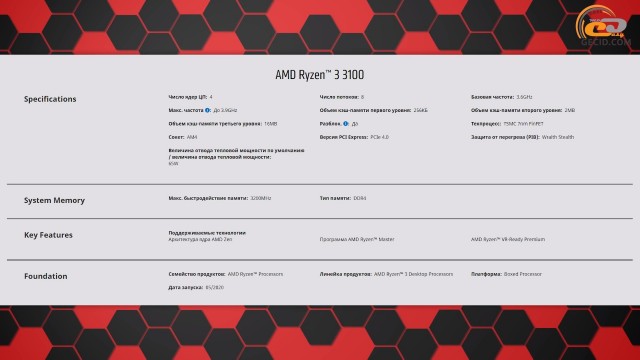The image size is (640, 360).
Task: Click the Платформа Boxed Processor value
Action: pyautogui.click(x=523, y=274)
